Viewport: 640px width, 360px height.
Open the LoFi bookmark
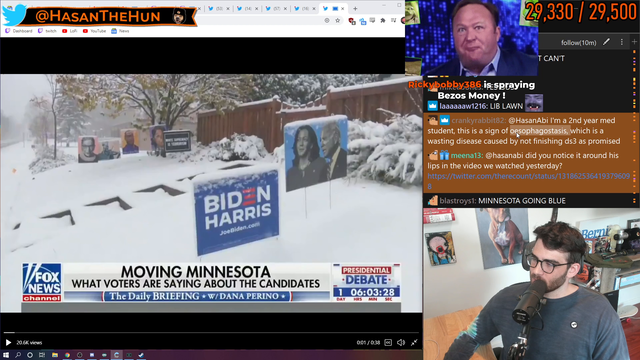(70, 31)
